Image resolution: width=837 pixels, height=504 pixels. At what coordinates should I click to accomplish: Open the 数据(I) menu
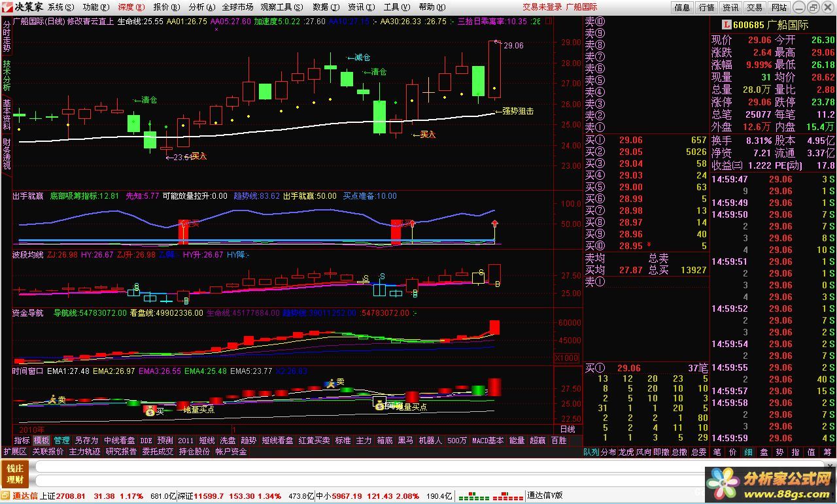click(x=326, y=7)
